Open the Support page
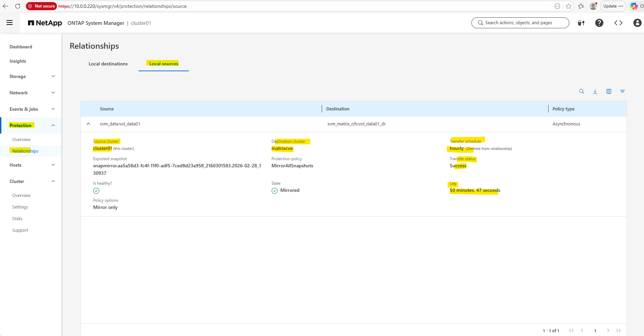644x336 pixels. tap(20, 230)
